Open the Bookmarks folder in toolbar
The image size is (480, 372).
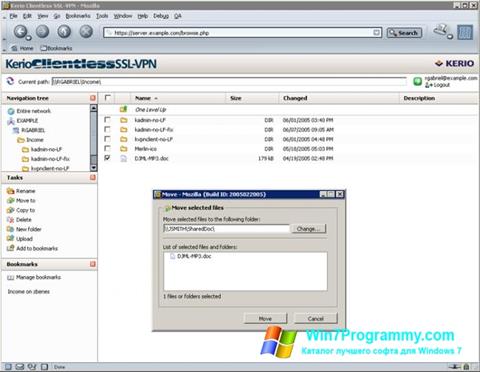[x=56, y=48]
